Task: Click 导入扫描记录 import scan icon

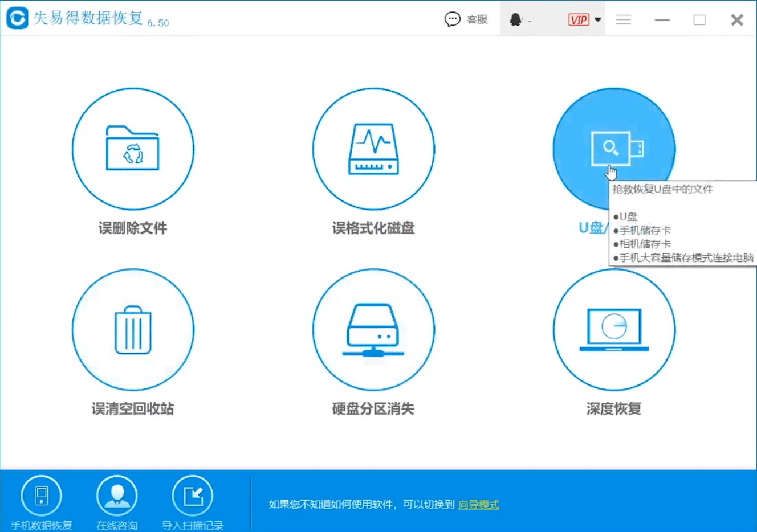Action: 193,496
